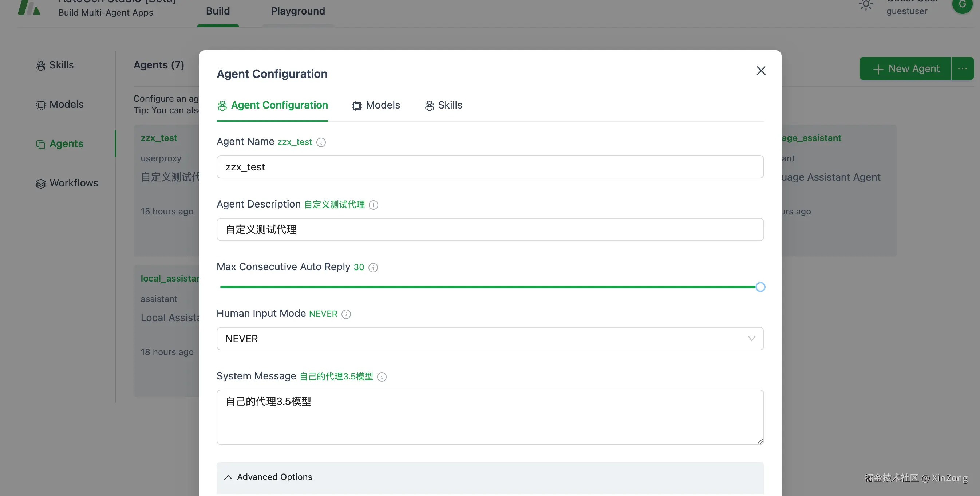980x496 pixels.
Task: Click the green user avatar icon
Action: pos(962,5)
